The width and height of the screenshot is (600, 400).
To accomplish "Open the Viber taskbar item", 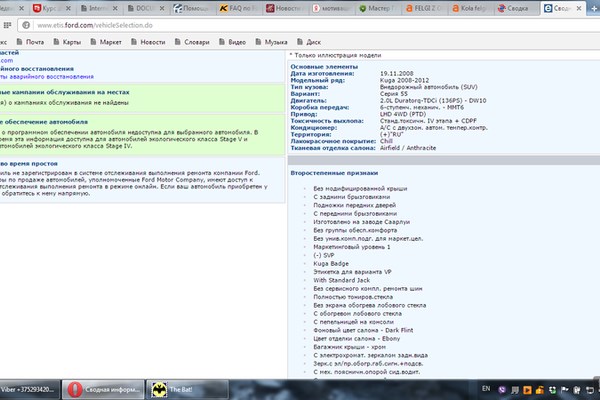I will 28,389.
